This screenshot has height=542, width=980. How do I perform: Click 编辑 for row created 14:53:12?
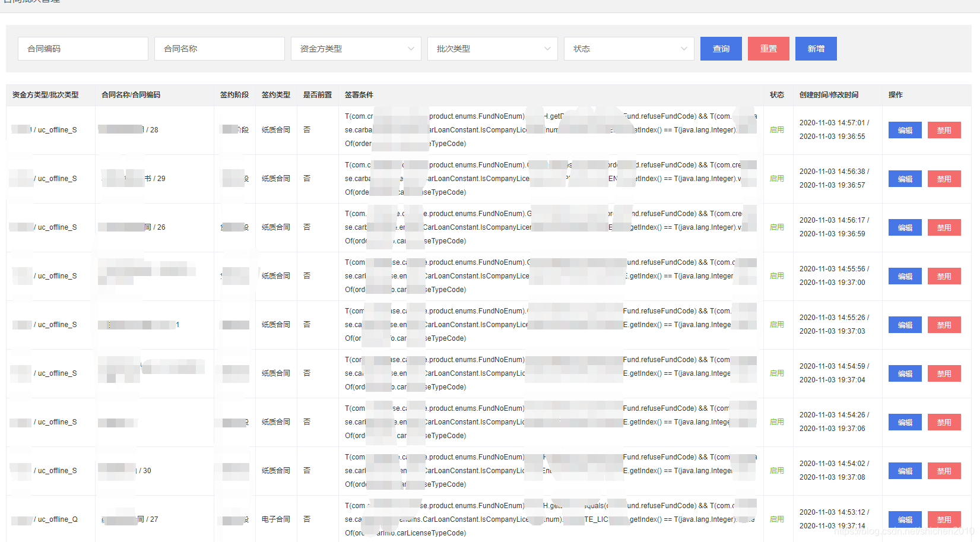point(905,519)
